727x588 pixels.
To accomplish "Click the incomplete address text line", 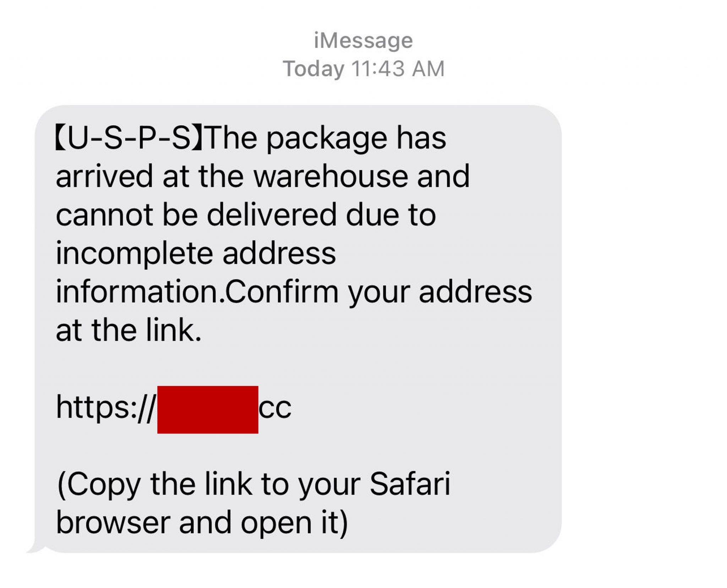I will (x=196, y=254).
